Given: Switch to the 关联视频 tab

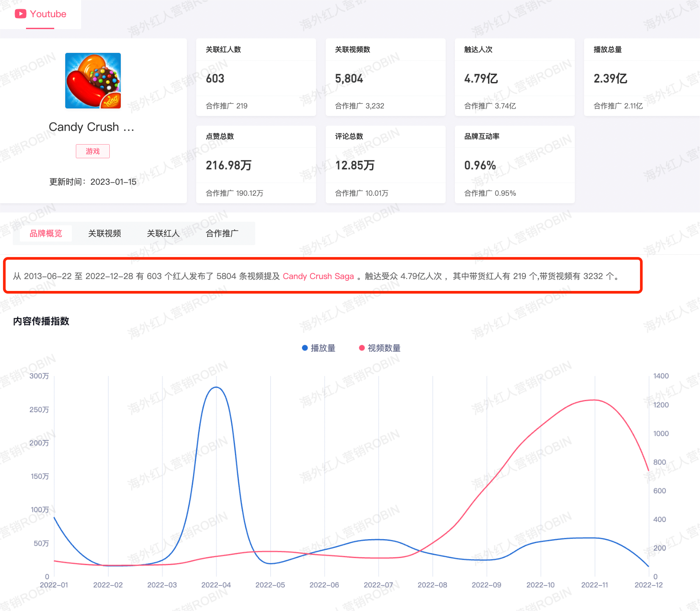Looking at the screenshot, I should (x=104, y=233).
